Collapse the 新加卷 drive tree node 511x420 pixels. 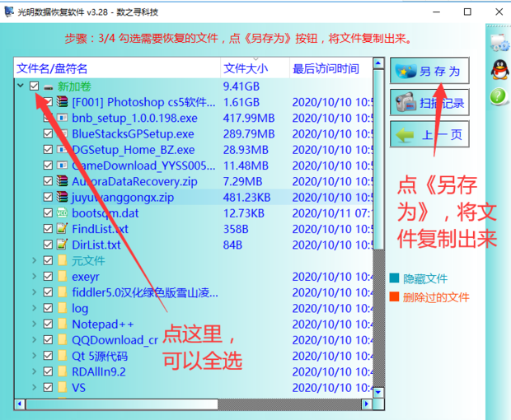point(21,86)
